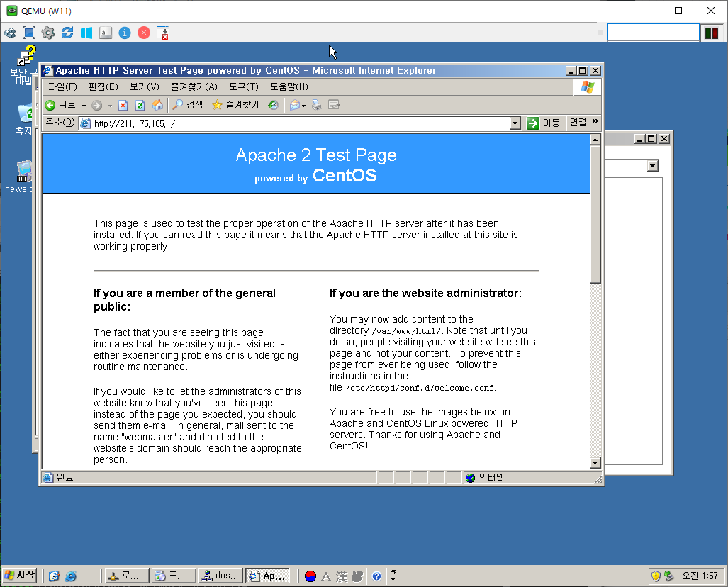
Task: Click the vertical scrollbar thumb
Action: point(595,214)
